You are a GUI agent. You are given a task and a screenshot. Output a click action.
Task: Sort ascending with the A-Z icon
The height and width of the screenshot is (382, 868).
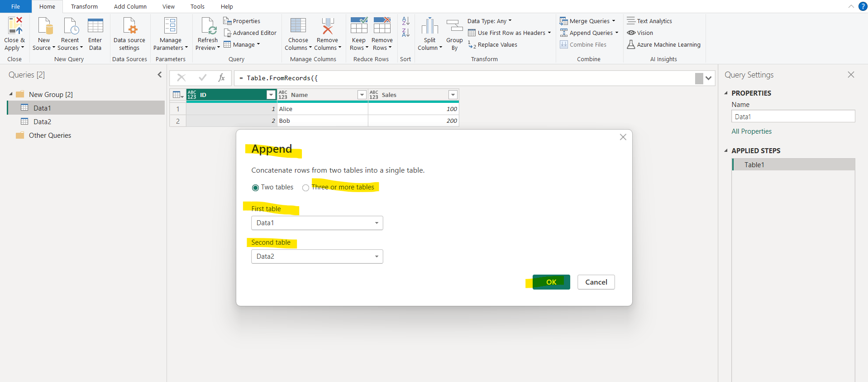[405, 21]
